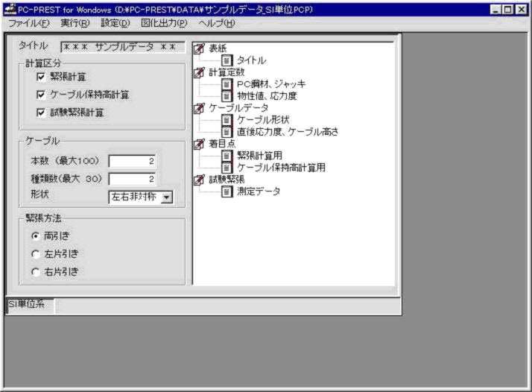Click the ケーブルデータ category edit icon
Viewport: 532px width, 392px height.
[x=199, y=108]
